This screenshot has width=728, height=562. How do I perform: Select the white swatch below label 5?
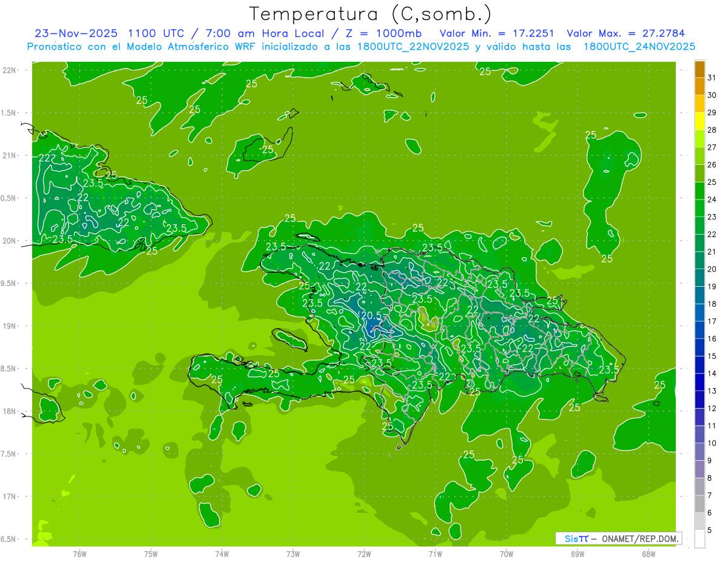(699, 539)
